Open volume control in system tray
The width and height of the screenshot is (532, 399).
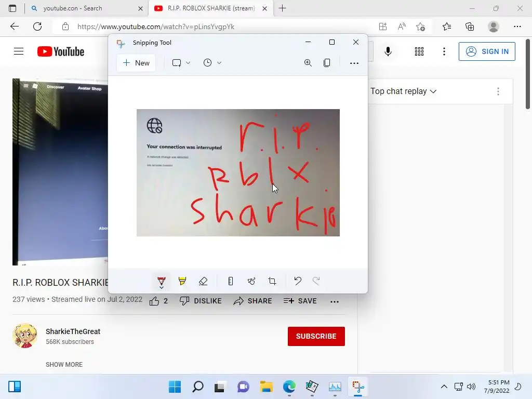[x=471, y=387]
